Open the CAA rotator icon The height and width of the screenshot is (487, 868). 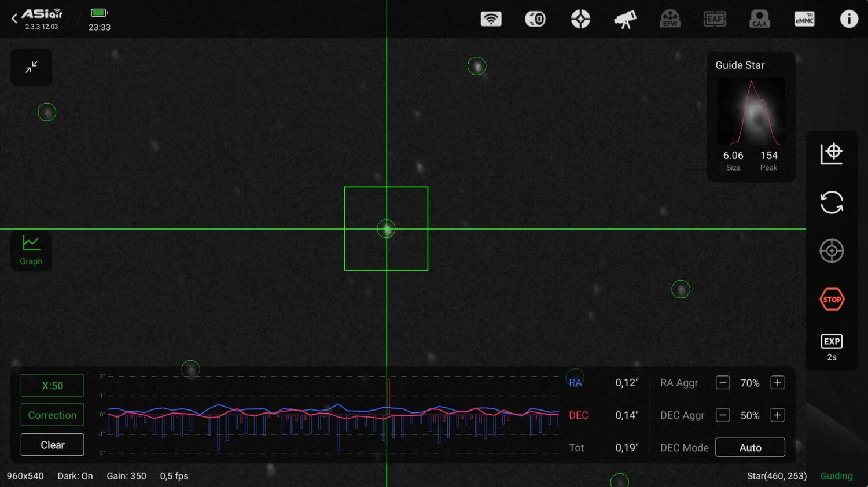pos(759,19)
